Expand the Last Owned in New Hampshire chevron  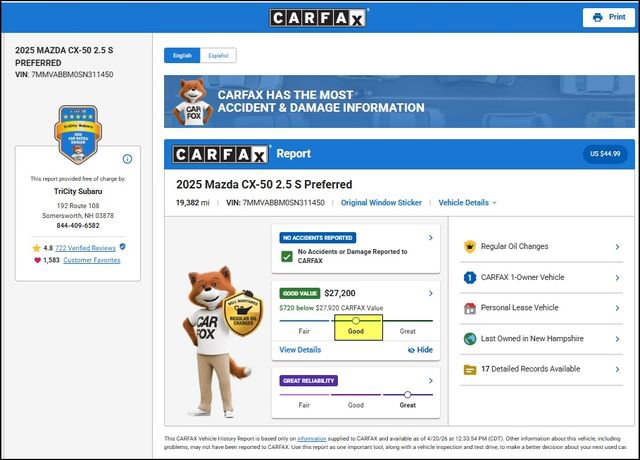(x=617, y=339)
